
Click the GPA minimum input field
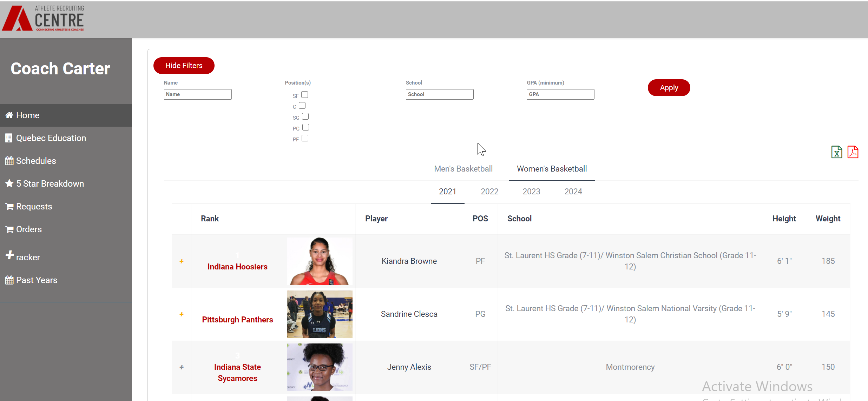(560, 94)
